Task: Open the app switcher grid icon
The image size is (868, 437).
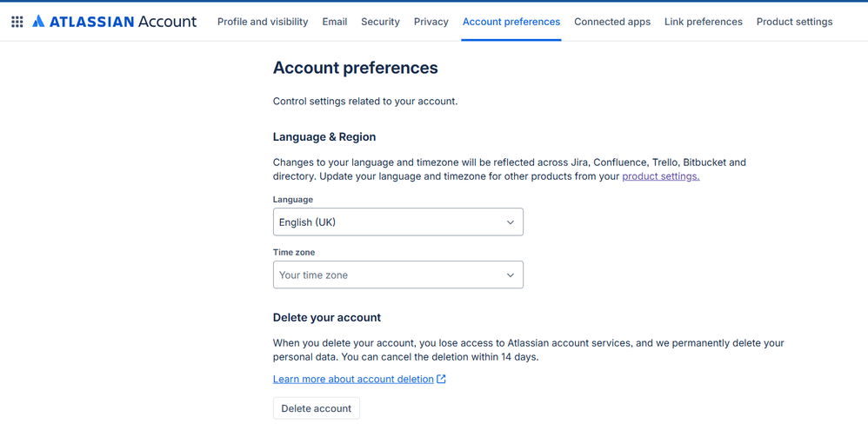Action: point(17,22)
